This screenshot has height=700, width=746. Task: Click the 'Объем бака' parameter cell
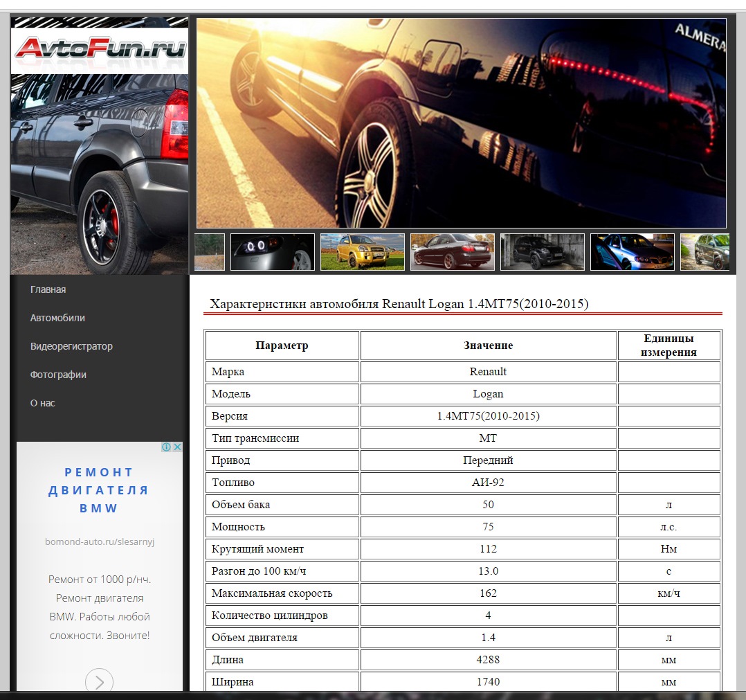282,505
